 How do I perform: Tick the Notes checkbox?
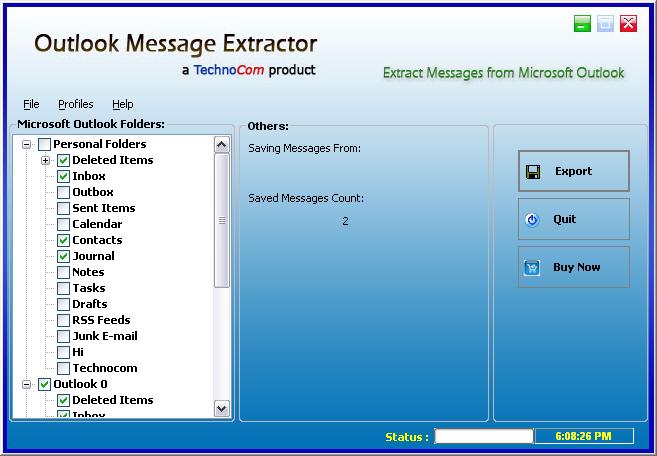pyautogui.click(x=63, y=272)
